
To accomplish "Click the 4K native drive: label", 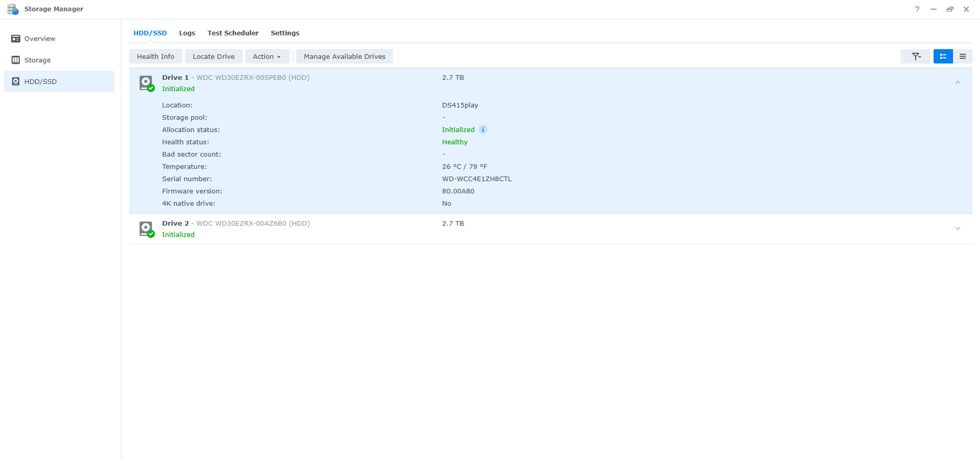I will [188, 204].
